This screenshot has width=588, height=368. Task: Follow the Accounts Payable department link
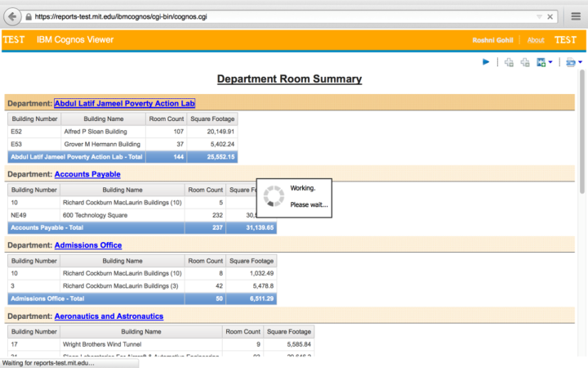pos(87,174)
